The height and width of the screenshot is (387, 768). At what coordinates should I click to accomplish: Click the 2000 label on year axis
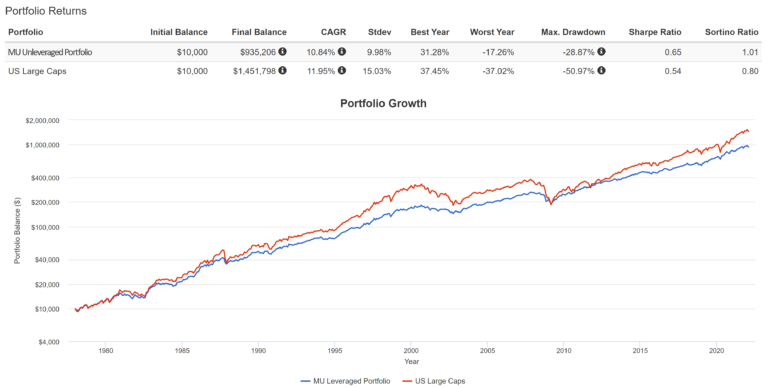click(411, 351)
